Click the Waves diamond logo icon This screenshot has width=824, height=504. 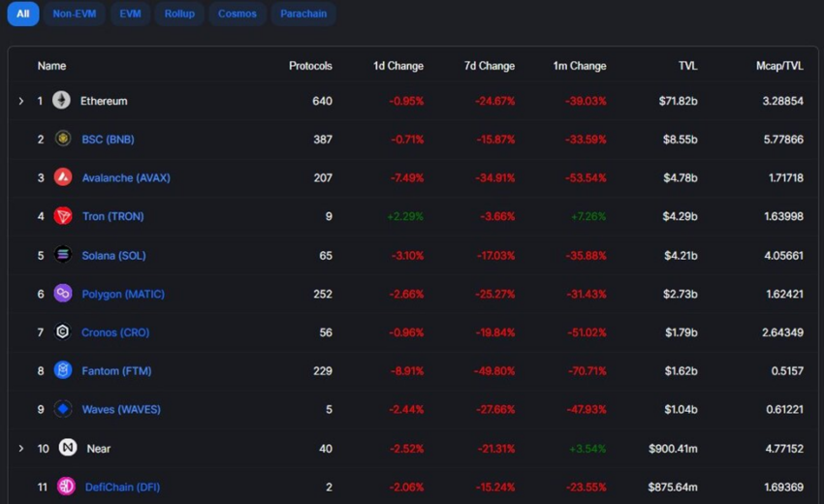[x=63, y=409]
